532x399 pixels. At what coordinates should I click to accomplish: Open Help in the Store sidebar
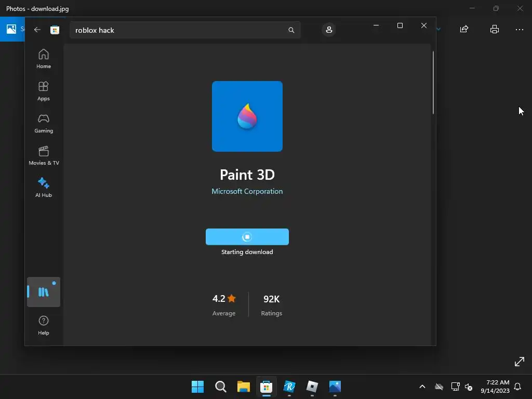point(44,325)
